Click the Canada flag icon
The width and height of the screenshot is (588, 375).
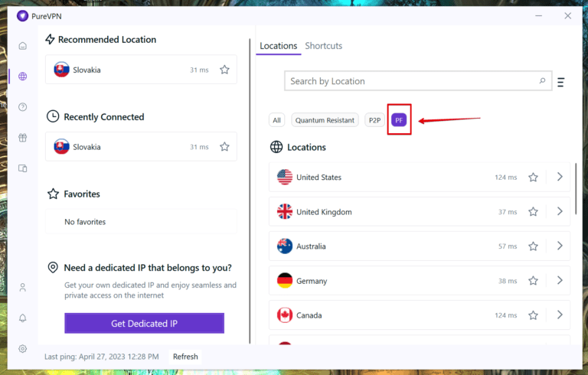[285, 315]
